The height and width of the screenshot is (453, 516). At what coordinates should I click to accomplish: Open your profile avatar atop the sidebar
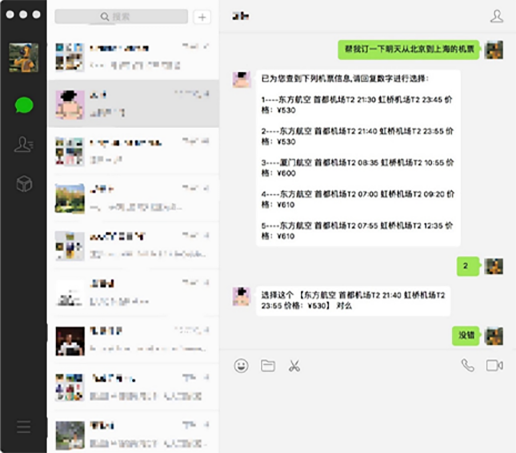24,57
